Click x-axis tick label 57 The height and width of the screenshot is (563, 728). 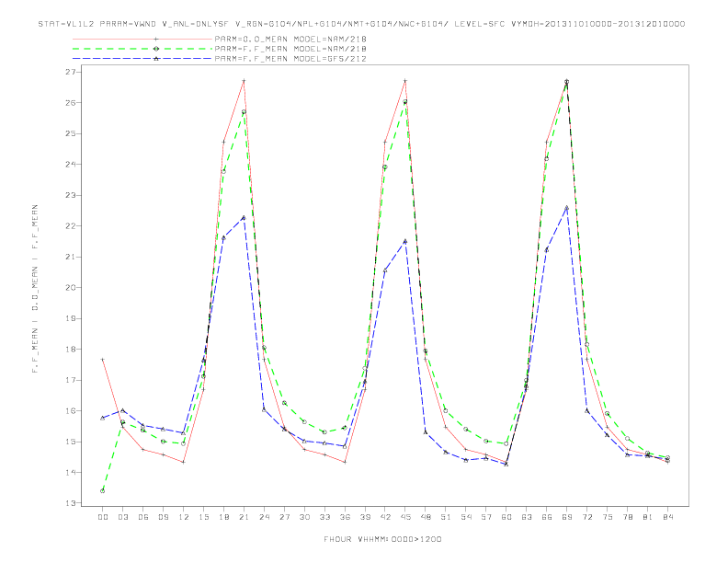pos(486,517)
